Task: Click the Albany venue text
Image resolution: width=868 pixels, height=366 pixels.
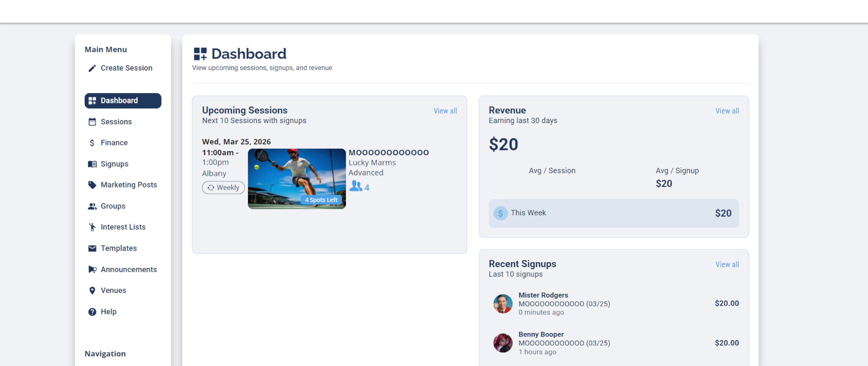Action: tap(214, 174)
